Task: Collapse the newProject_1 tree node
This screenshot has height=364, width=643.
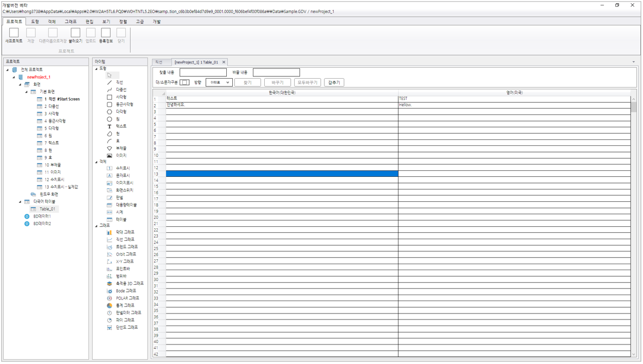Action: click(x=14, y=77)
